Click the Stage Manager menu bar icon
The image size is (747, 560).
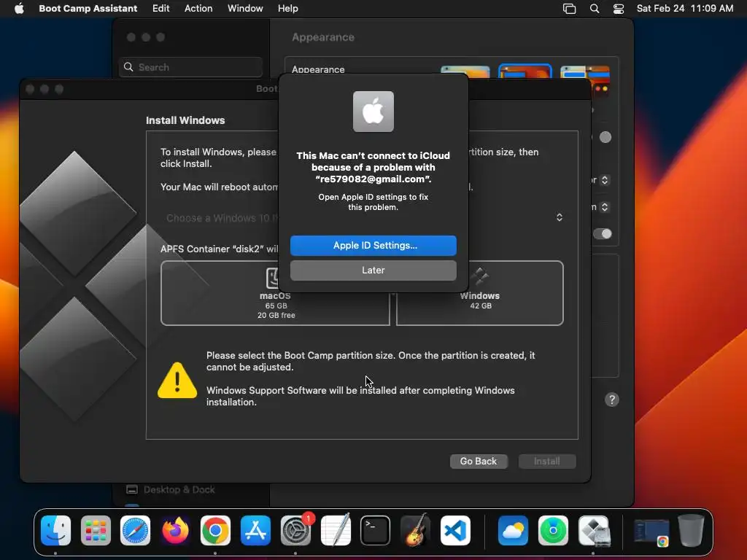[569, 9]
